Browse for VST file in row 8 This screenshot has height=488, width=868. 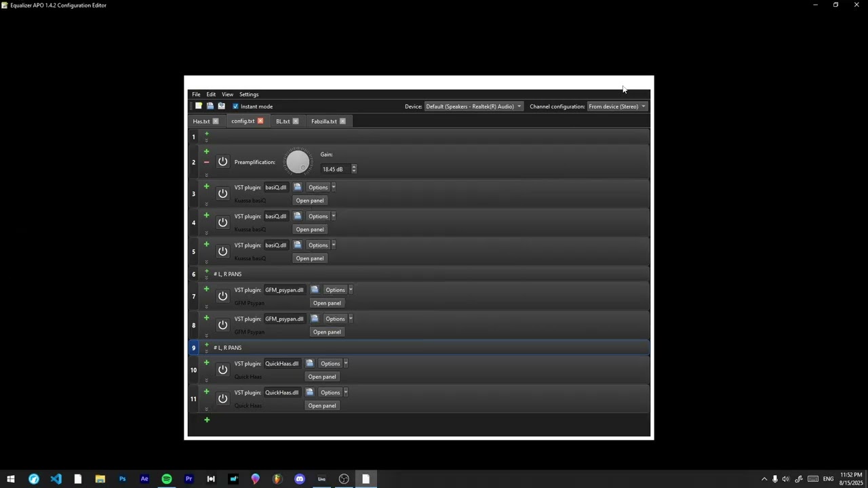tap(315, 319)
